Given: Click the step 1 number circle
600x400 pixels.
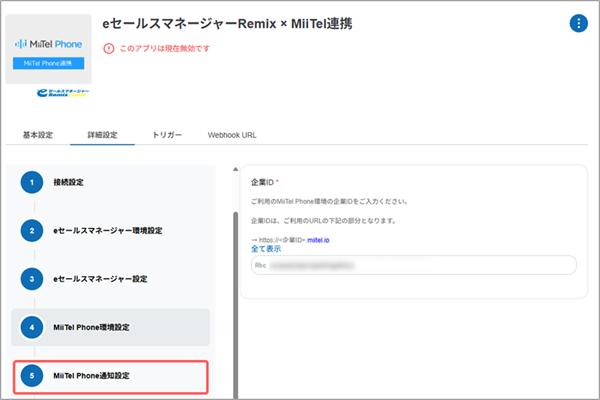Looking at the screenshot, I should coord(32,182).
